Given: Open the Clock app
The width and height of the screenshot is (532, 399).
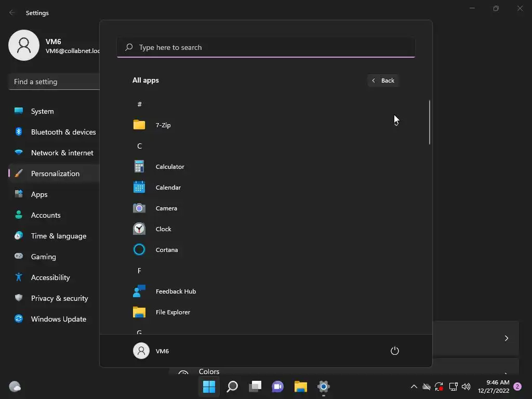Looking at the screenshot, I should [265, 229].
